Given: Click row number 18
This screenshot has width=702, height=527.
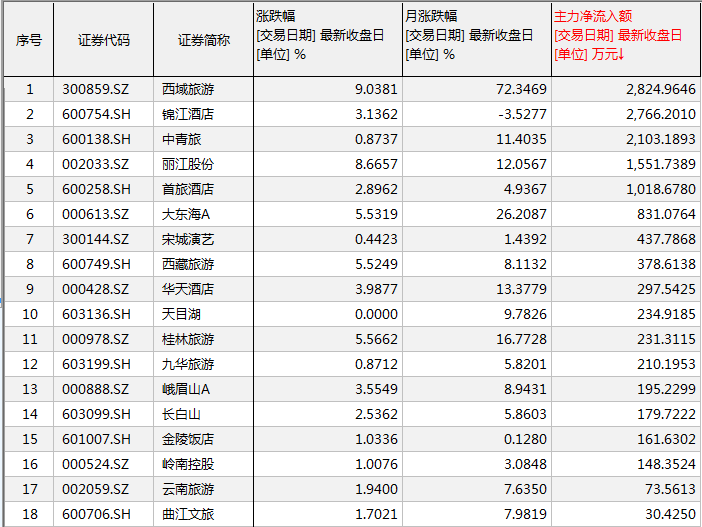Looking at the screenshot, I should coord(30,514).
